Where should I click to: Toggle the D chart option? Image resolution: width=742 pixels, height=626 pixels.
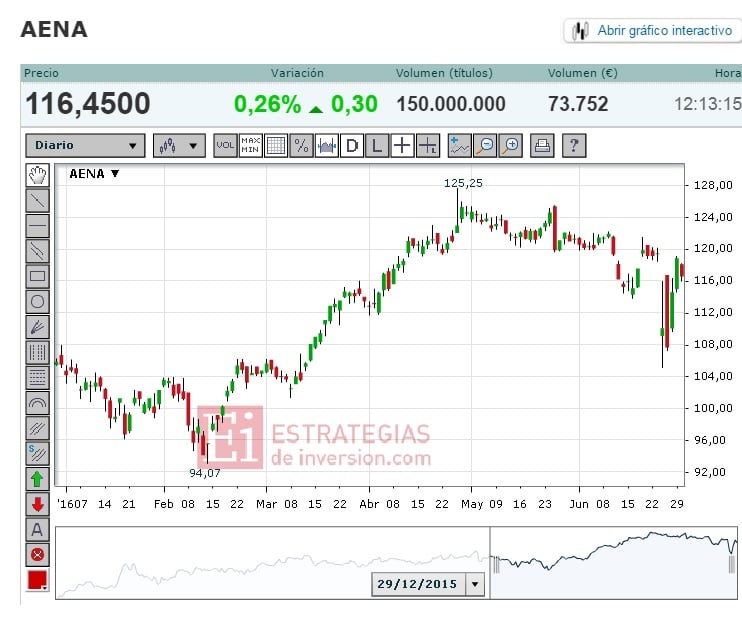point(352,145)
